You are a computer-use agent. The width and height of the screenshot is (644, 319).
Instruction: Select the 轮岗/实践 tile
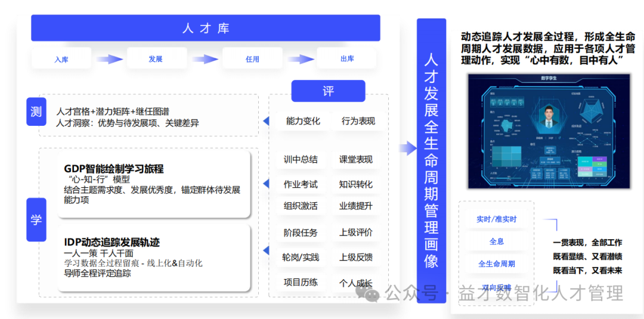[x=301, y=258]
